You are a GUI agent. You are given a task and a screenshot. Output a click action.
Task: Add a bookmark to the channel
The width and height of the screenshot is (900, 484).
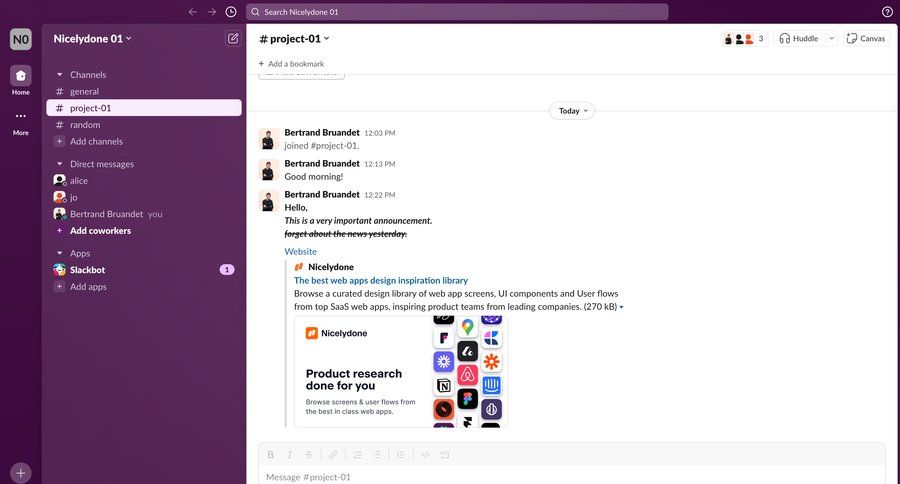pos(291,64)
